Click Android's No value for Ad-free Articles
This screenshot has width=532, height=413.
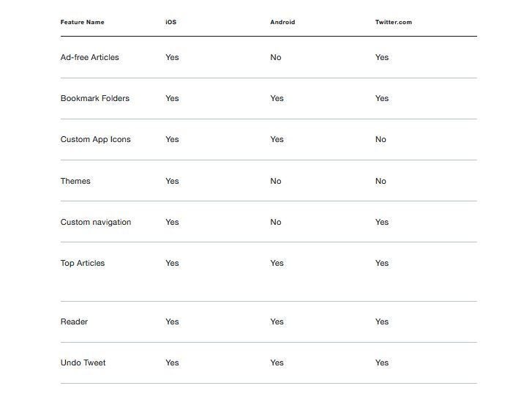pos(275,57)
